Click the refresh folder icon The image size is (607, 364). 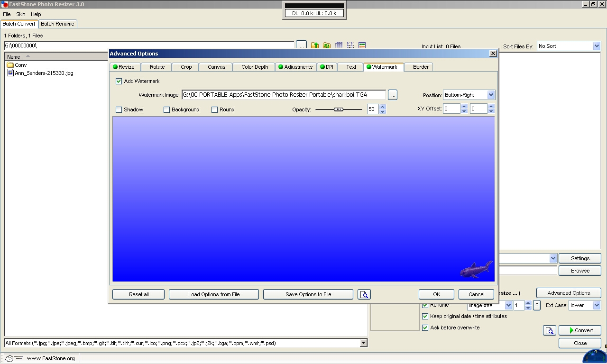[x=327, y=46]
